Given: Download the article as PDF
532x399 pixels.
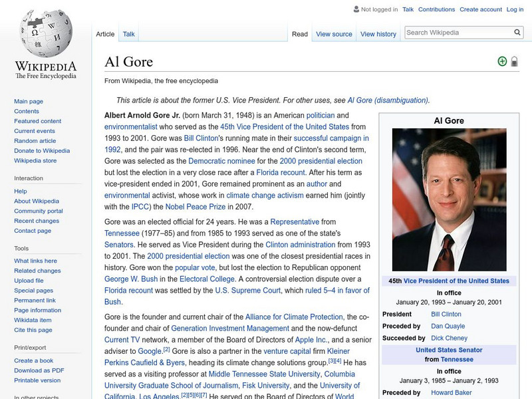Looking at the screenshot, I should [x=39, y=370].
